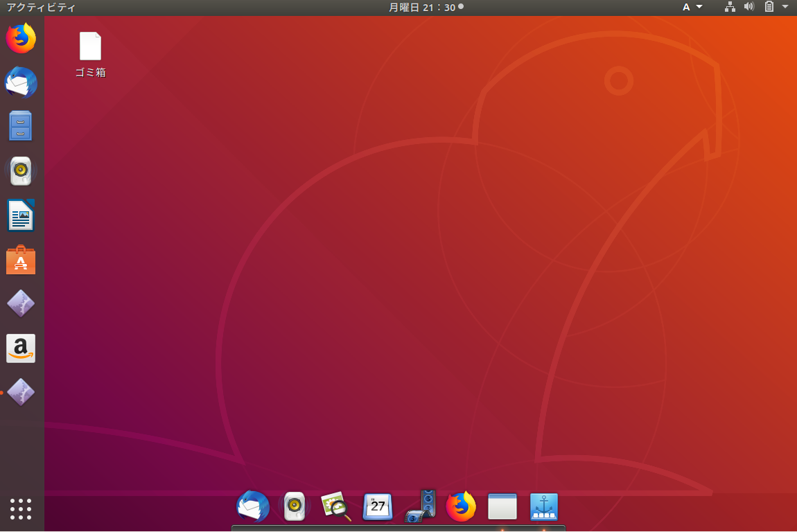The height and width of the screenshot is (532, 797).
Task: Click the wired network status icon
Action: coord(730,8)
